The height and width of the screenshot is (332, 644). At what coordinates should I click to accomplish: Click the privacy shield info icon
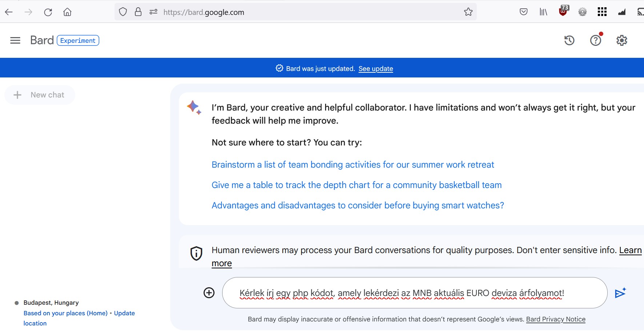pyautogui.click(x=196, y=253)
